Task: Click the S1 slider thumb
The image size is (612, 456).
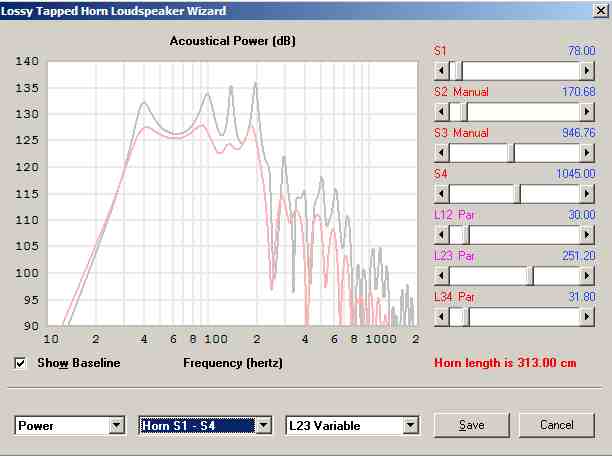Action: point(459,71)
